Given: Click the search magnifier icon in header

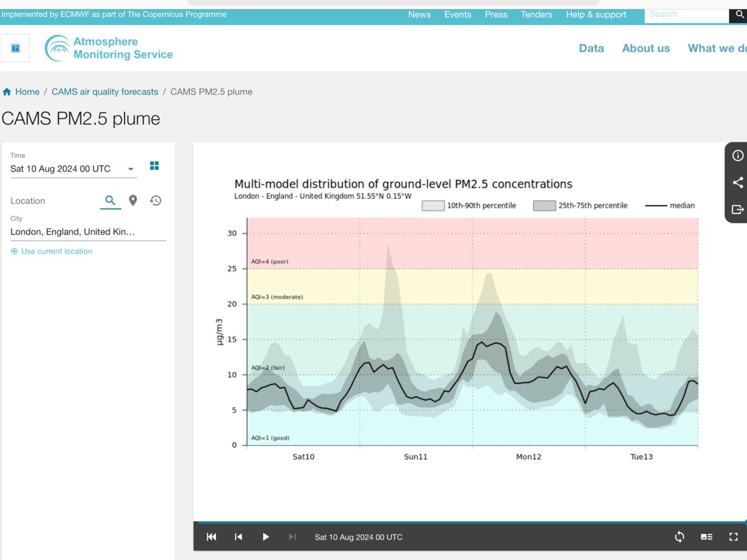Looking at the screenshot, I should [x=740, y=14].
